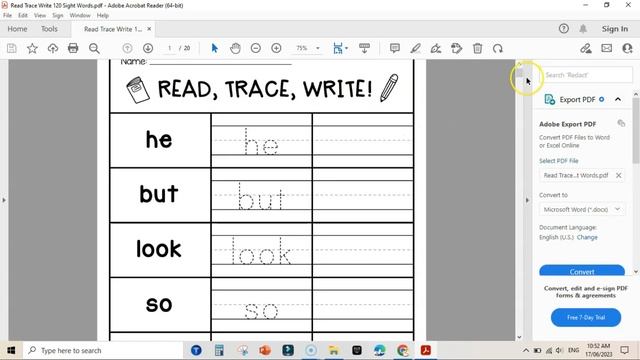This screenshot has width=640, height=360.
Task: Open notifications bell icon
Action: [x=583, y=29]
